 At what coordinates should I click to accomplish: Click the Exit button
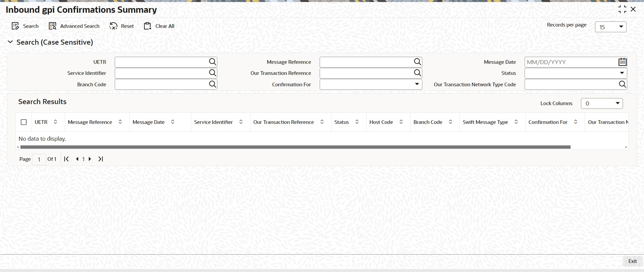click(632, 261)
